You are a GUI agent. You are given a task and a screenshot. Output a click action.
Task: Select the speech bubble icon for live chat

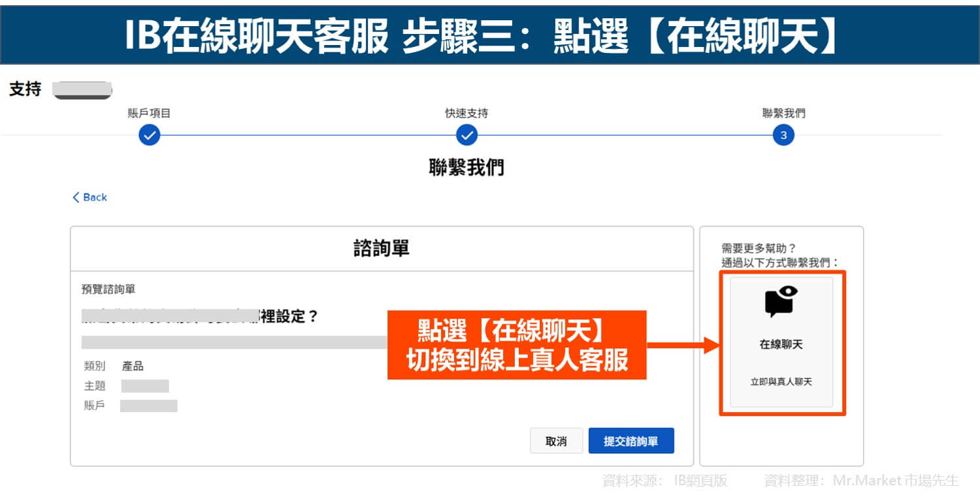(782, 301)
